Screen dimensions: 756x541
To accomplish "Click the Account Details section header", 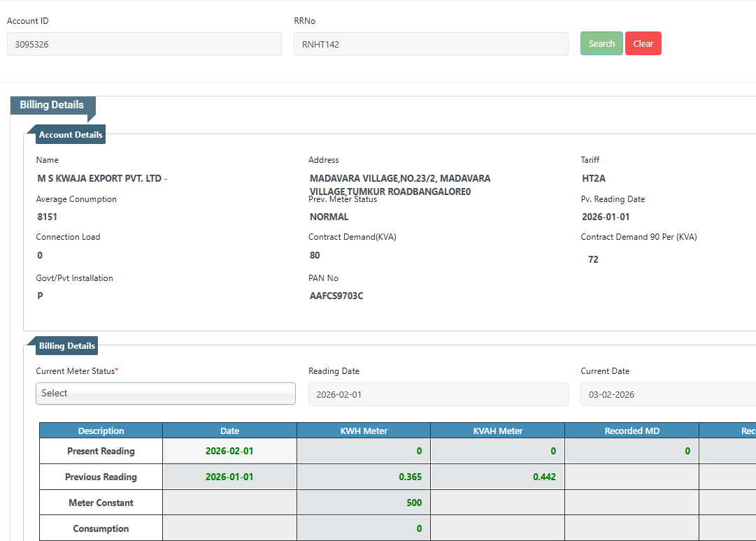I will [x=71, y=135].
